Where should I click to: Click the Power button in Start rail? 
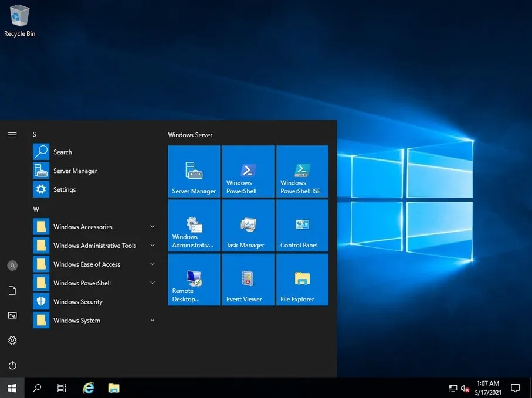12,365
